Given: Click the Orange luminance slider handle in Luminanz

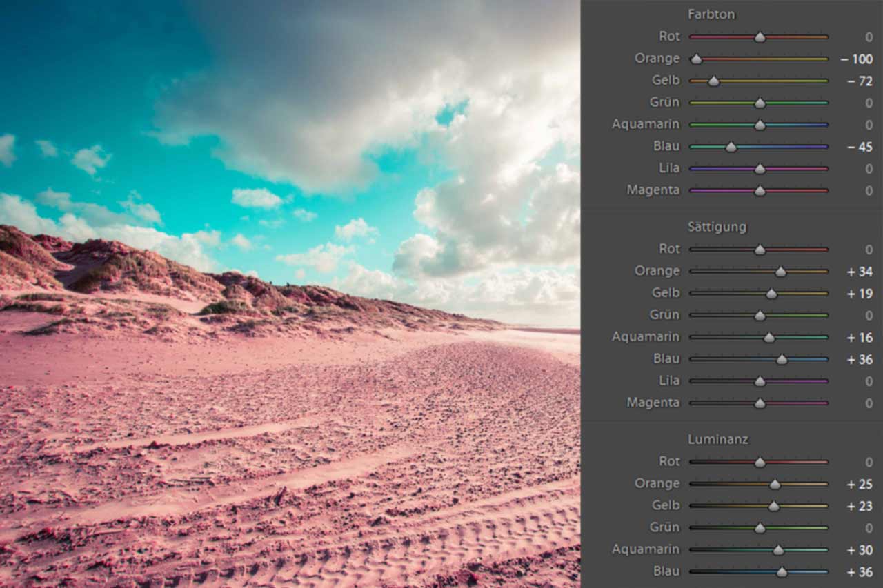Looking at the screenshot, I should [x=775, y=484].
